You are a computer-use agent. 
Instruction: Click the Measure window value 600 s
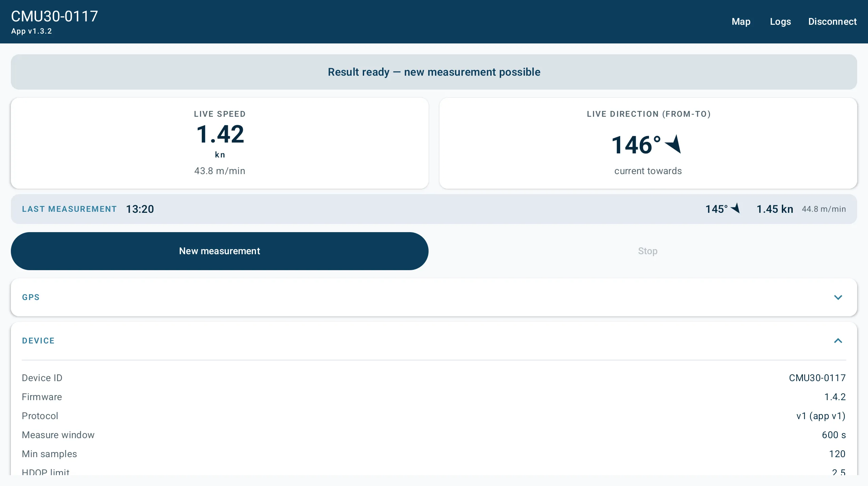[834, 435]
